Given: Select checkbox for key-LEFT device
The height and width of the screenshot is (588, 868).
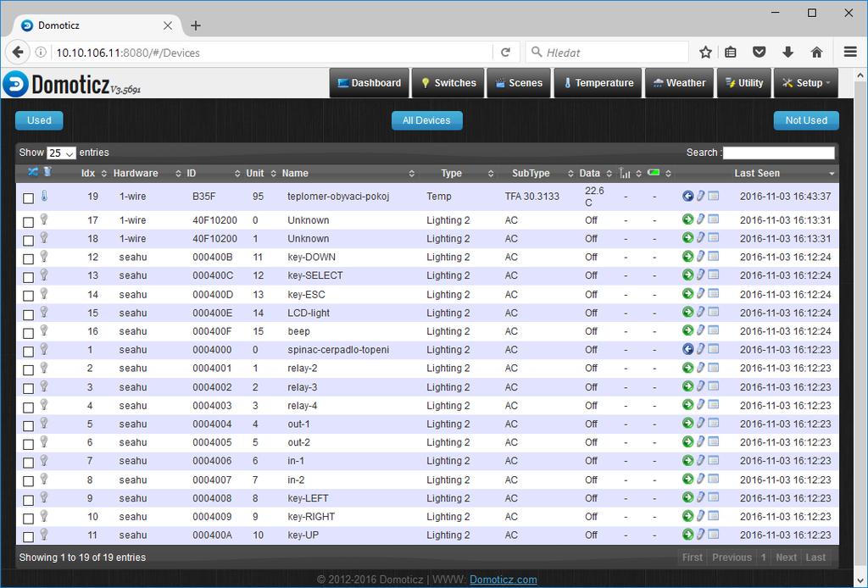Looking at the screenshot, I should [x=28, y=500].
